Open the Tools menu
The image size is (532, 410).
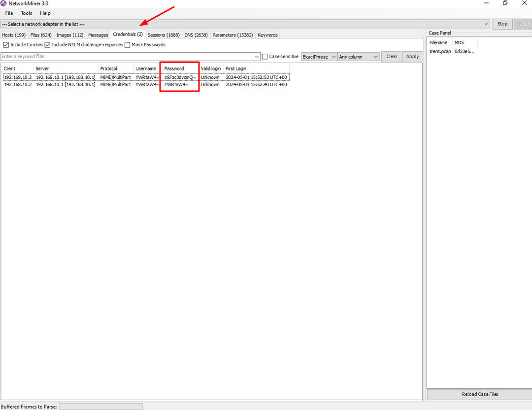[x=26, y=13]
